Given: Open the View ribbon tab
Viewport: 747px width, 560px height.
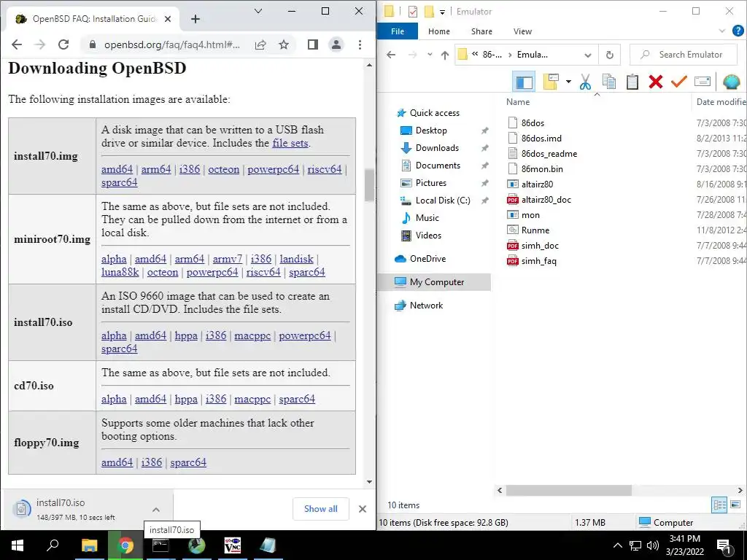Looking at the screenshot, I should [x=522, y=31].
